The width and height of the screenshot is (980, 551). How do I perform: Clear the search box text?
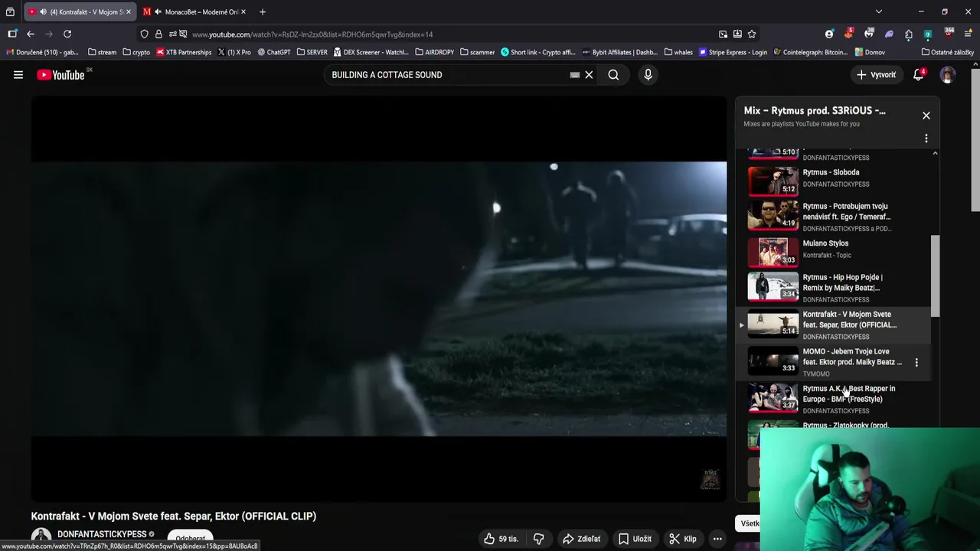coord(589,75)
